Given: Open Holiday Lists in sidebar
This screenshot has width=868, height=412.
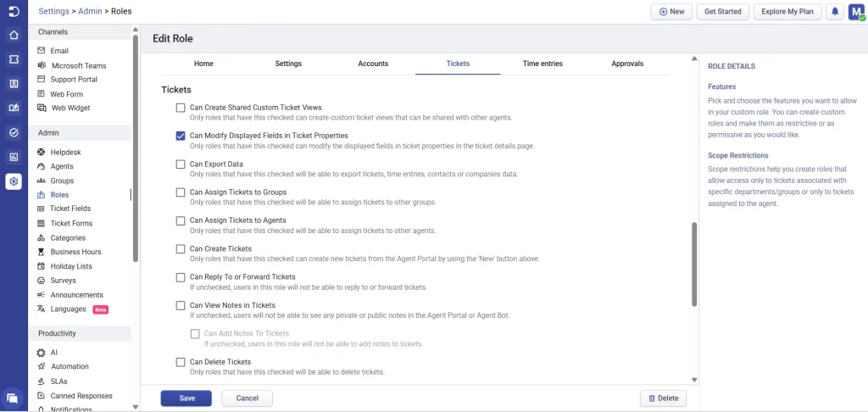Looking at the screenshot, I should coord(71,266).
